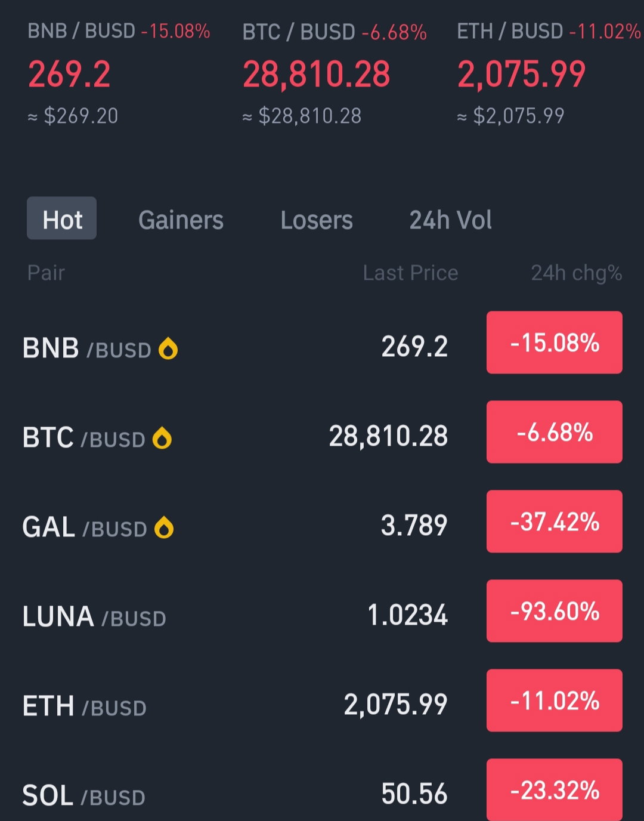Sort by the Last Price column header
The height and width of the screenshot is (821, 644).
tap(410, 273)
